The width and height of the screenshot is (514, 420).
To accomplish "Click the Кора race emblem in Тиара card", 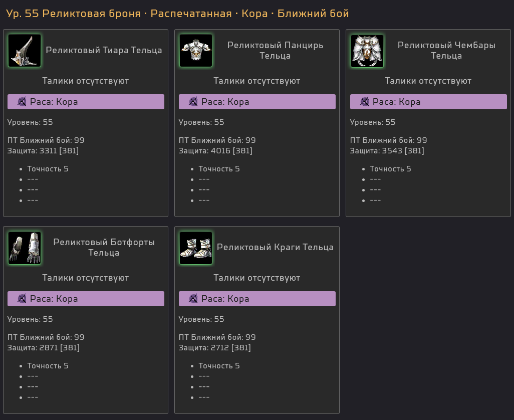I will click(x=22, y=102).
